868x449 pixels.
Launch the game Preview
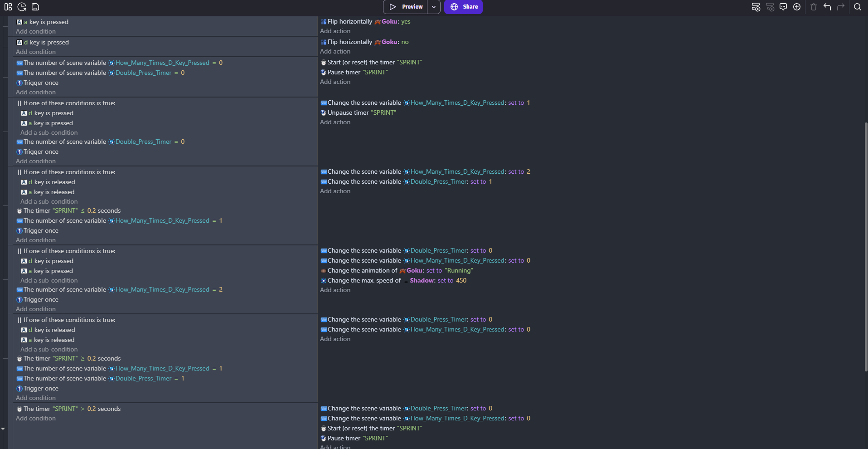(406, 7)
